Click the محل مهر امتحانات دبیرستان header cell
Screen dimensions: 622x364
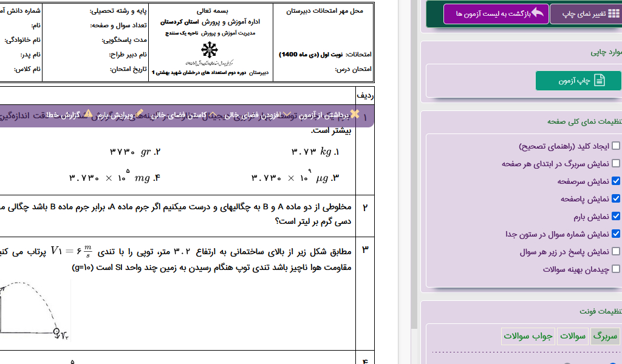click(324, 11)
